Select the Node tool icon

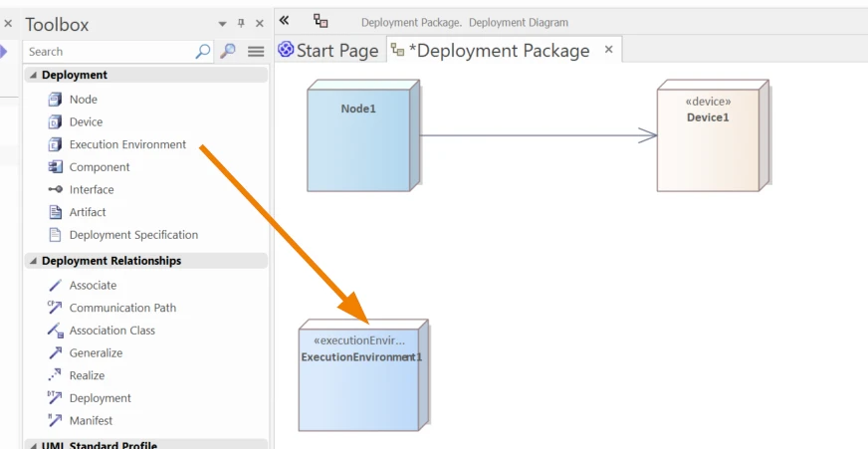[x=55, y=100]
